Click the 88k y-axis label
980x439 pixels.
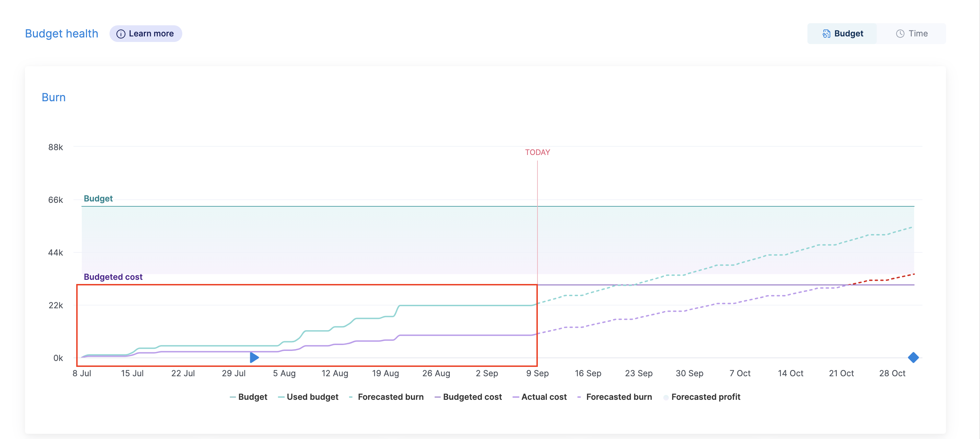tap(55, 147)
